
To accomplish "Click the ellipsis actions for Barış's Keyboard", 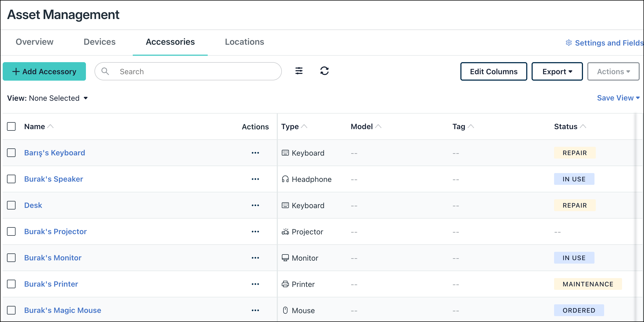I will point(256,153).
